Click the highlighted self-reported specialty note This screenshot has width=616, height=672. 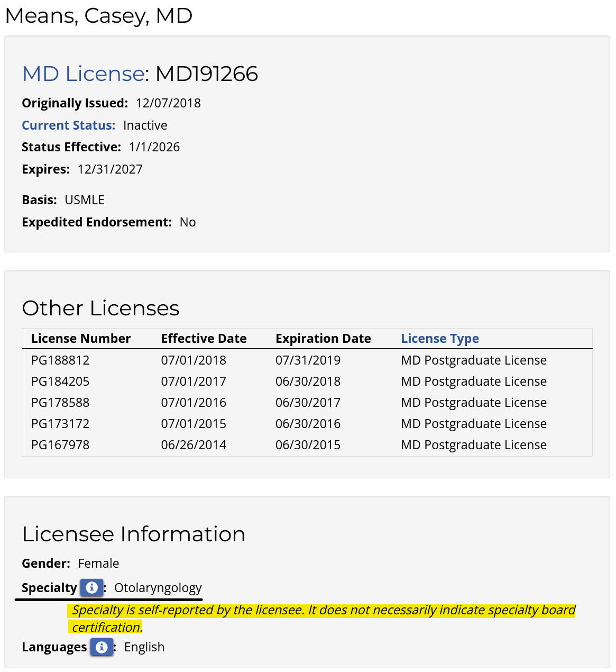coord(323,611)
